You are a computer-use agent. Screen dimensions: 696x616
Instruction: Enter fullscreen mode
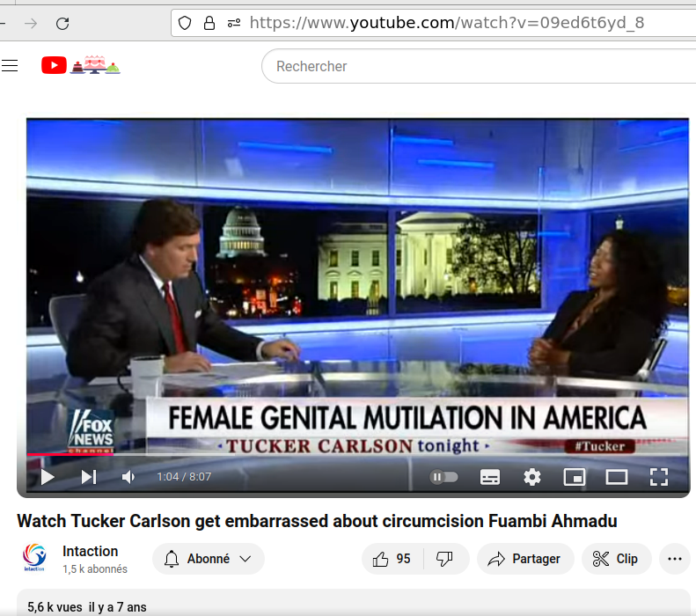click(659, 477)
